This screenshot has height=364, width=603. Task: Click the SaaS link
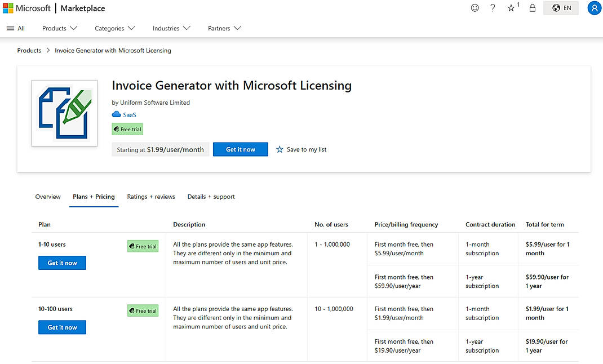(x=130, y=114)
